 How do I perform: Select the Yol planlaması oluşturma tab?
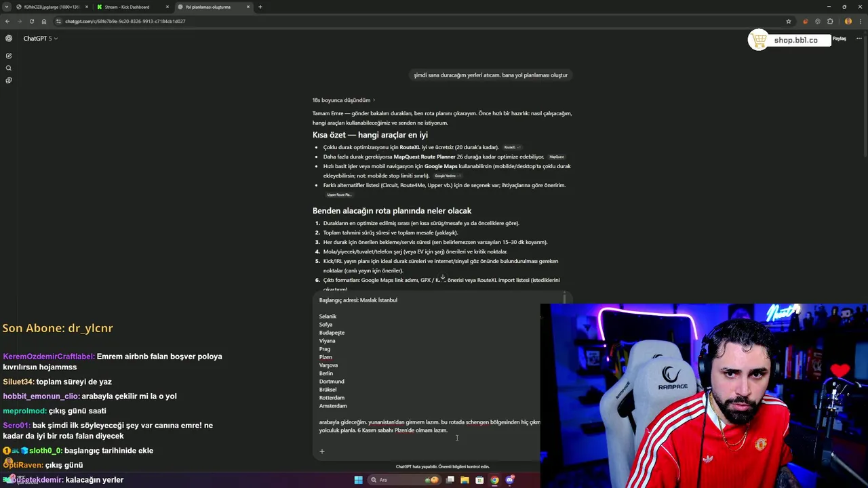coord(208,7)
